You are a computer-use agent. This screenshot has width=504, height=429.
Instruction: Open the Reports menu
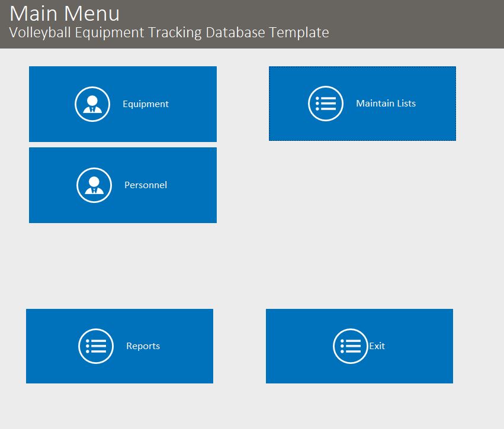tap(120, 346)
